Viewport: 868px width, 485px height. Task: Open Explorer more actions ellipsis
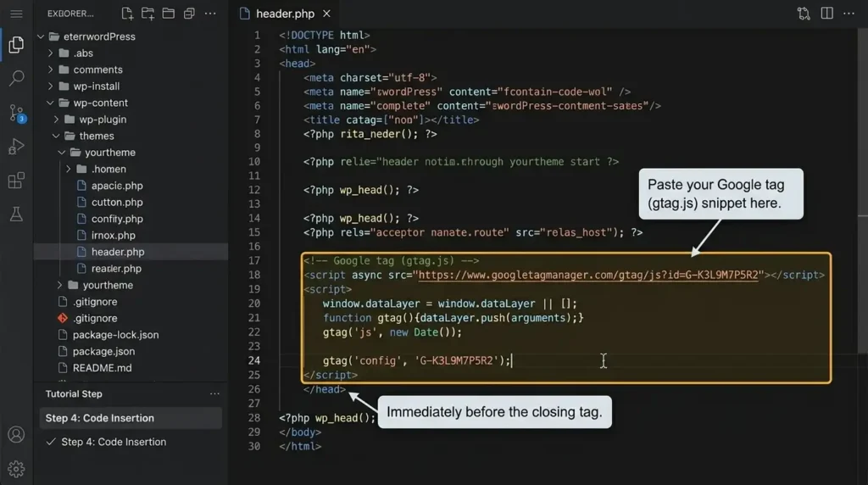tap(210, 14)
